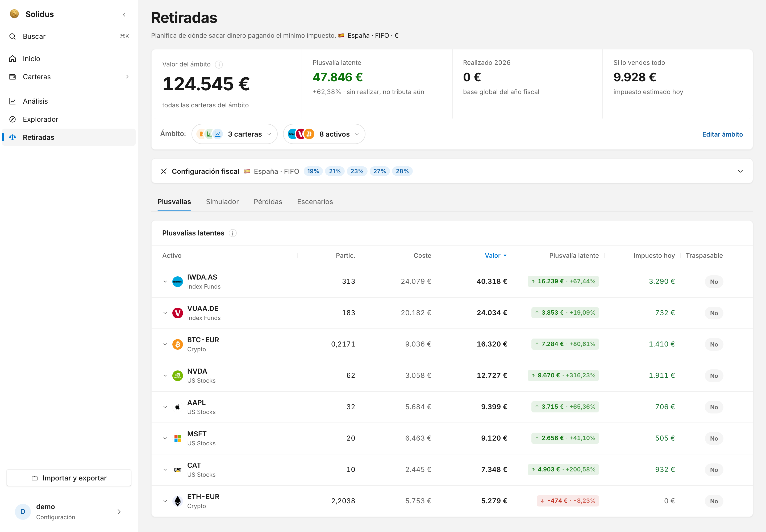The height and width of the screenshot is (532, 766).
Task: Click the Importar y exportar button
Action: coord(69,478)
